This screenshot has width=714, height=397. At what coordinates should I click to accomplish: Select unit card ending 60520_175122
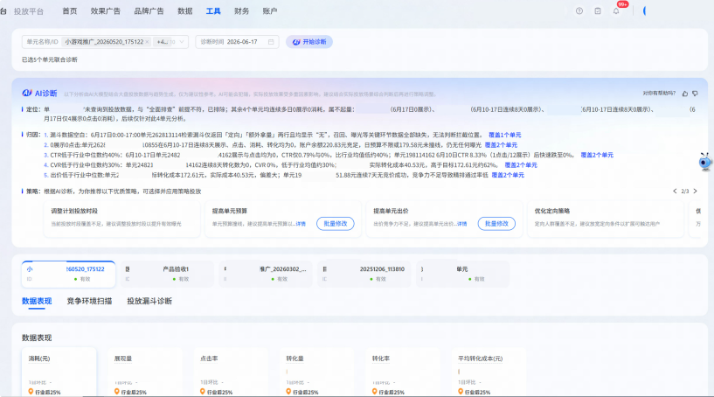68,274
